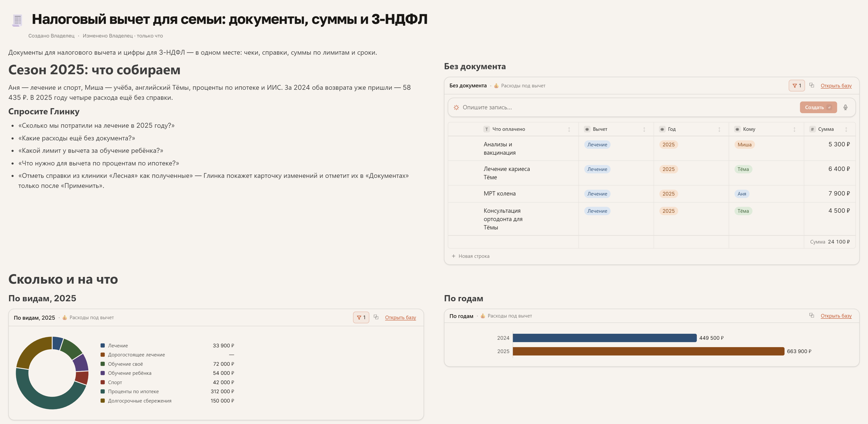
Task: Click Аня tag in Кому column
Action: (x=742, y=194)
